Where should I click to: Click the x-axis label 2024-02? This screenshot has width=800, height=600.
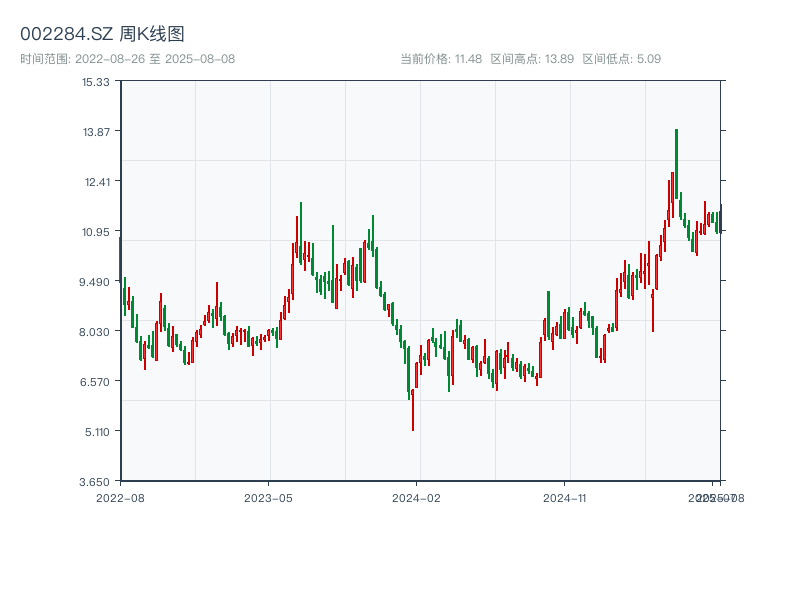pos(416,498)
